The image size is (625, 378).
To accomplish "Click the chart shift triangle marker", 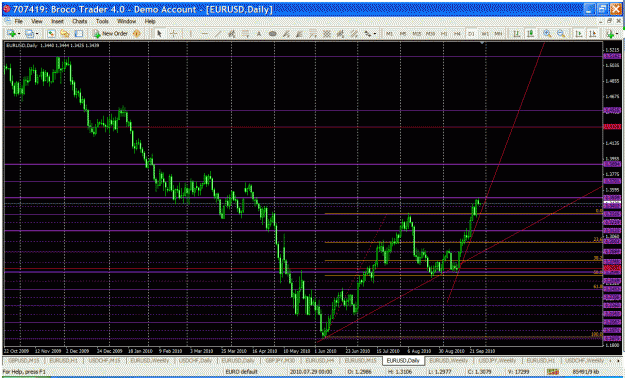I will (x=483, y=42).
